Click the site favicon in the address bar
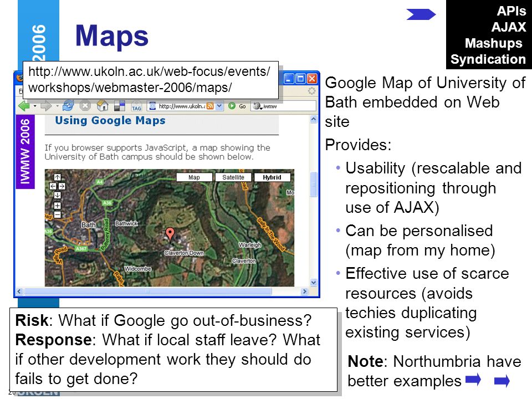 (x=153, y=106)
